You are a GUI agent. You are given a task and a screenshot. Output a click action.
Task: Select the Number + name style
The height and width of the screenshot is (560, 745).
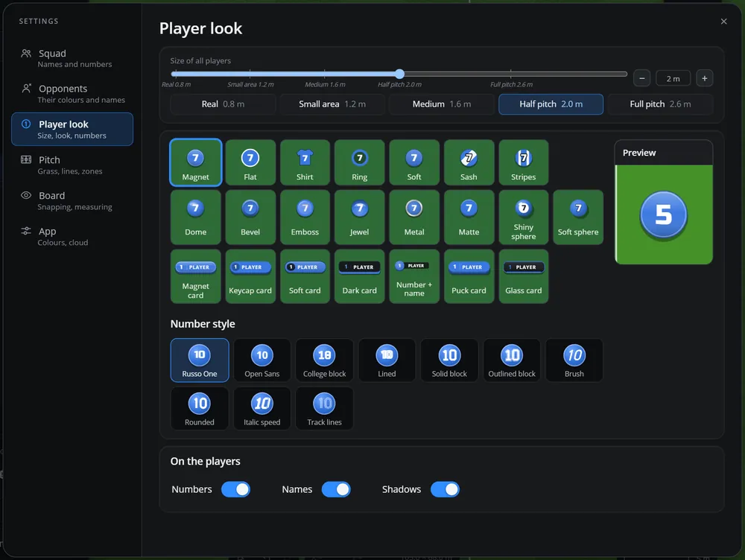[x=413, y=276]
